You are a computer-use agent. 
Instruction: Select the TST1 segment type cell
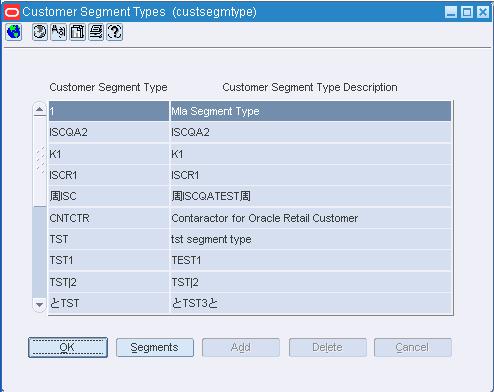coord(109,260)
